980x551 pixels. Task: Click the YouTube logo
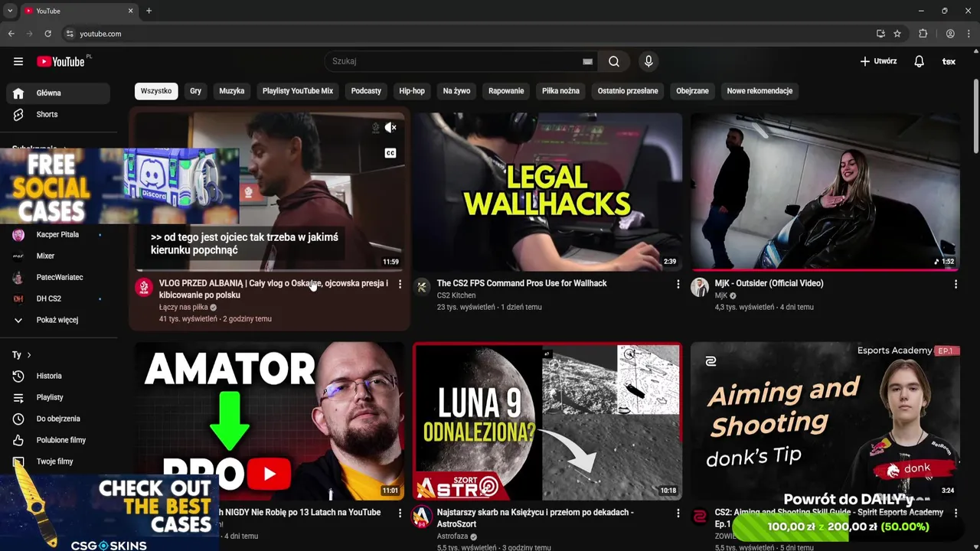[x=60, y=61]
